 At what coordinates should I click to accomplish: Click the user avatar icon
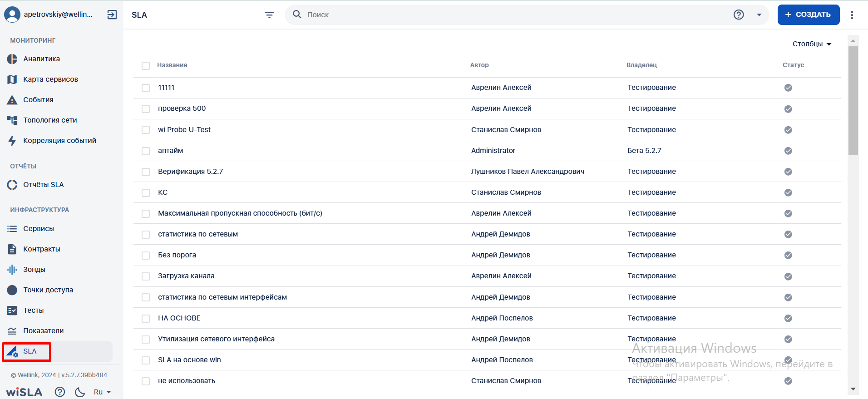point(12,15)
